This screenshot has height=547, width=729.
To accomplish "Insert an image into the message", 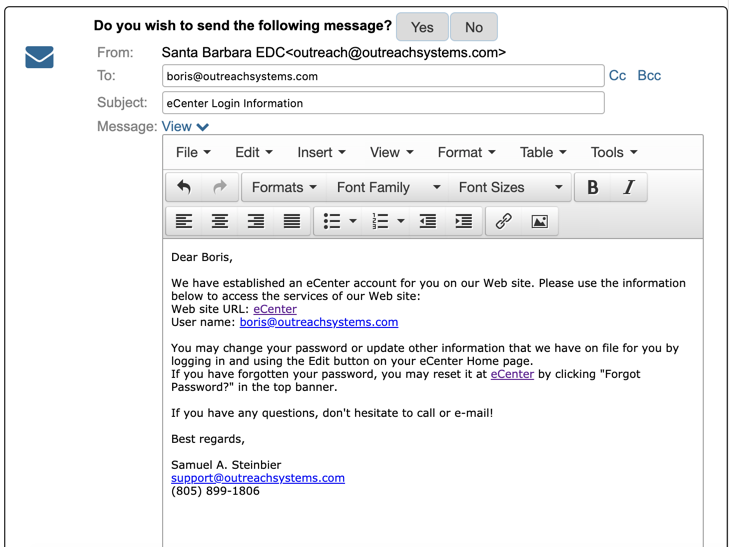I will pos(540,221).
